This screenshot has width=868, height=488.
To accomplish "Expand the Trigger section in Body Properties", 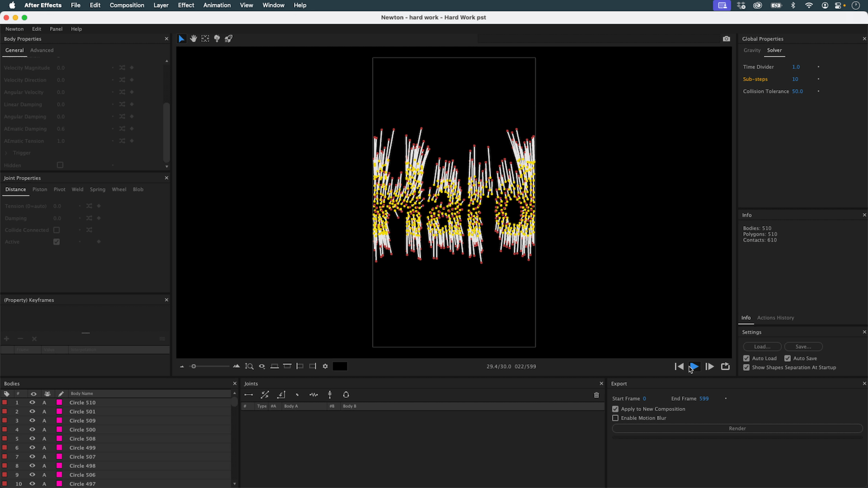I will coord(7,153).
